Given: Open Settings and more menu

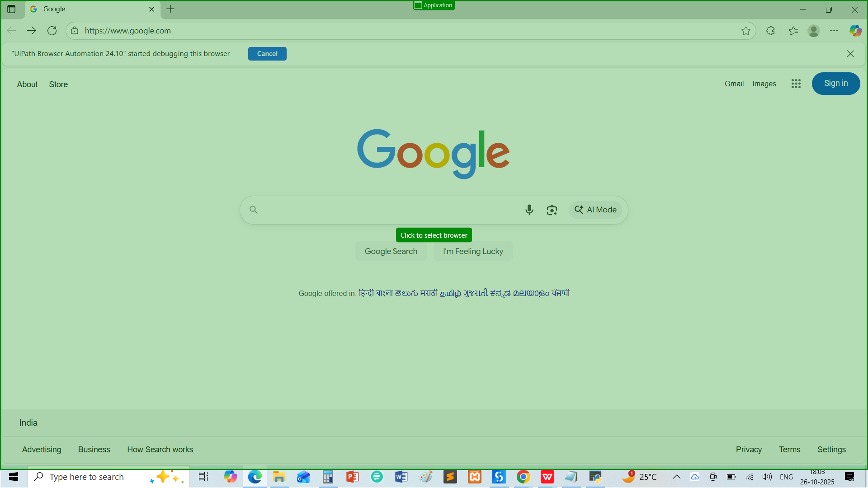Looking at the screenshot, I should [x=834, y=31].
